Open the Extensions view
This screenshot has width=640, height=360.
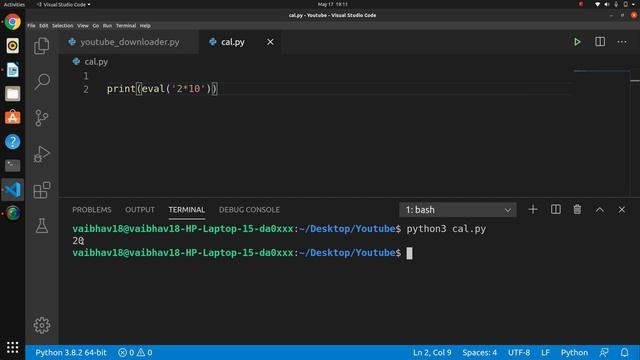coord(42,190)
